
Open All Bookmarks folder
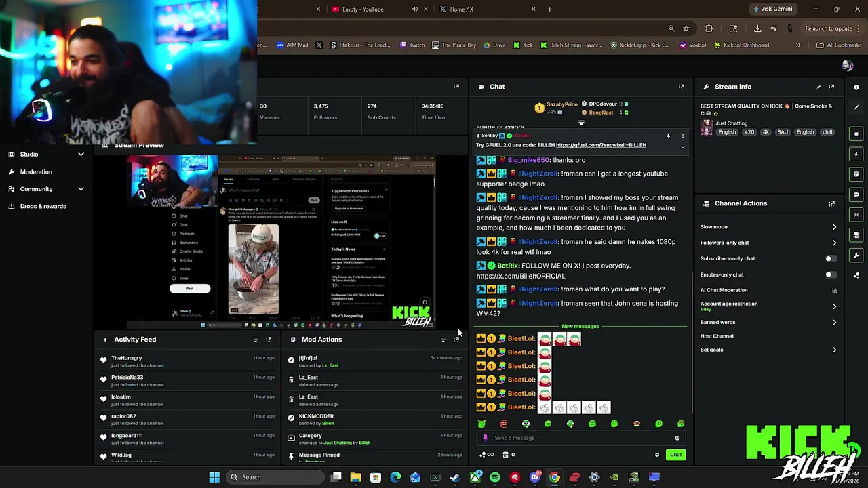click(839, 45)
